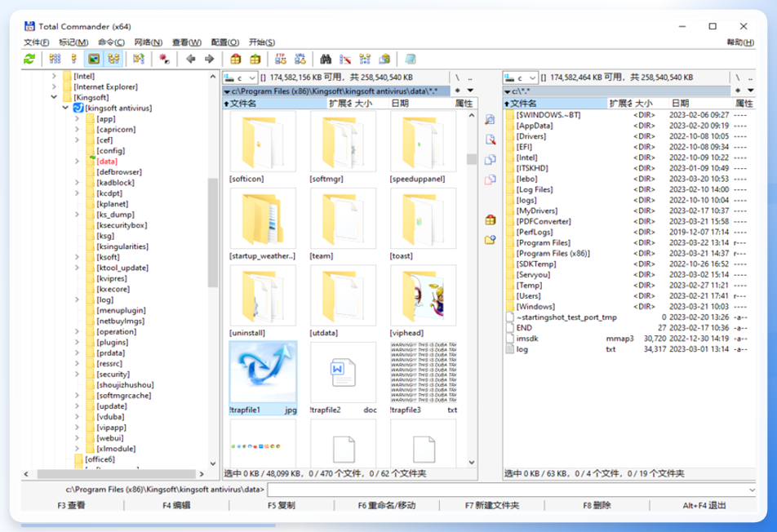Go back with the left arrow icon

click(191, 59)
